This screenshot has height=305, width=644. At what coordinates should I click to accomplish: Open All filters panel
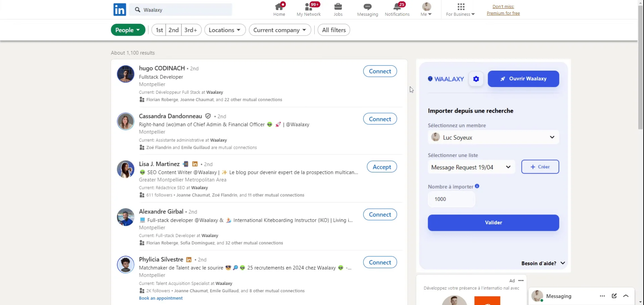click(x=334, y=30)
